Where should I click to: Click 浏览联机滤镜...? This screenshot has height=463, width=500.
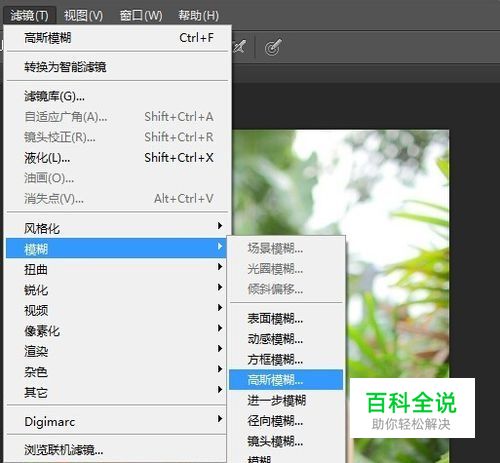pyautogui.click(x=117, y=450)
